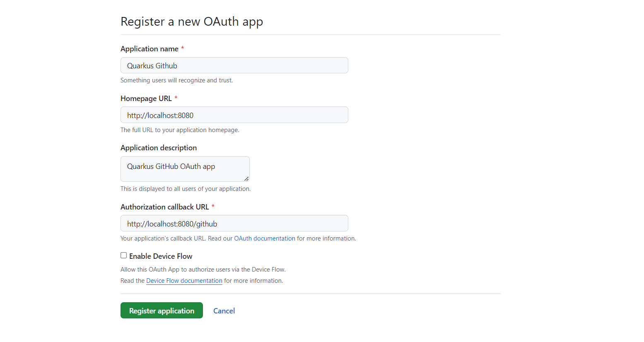Click the 'Application name' label

click(x=150, y=49)
